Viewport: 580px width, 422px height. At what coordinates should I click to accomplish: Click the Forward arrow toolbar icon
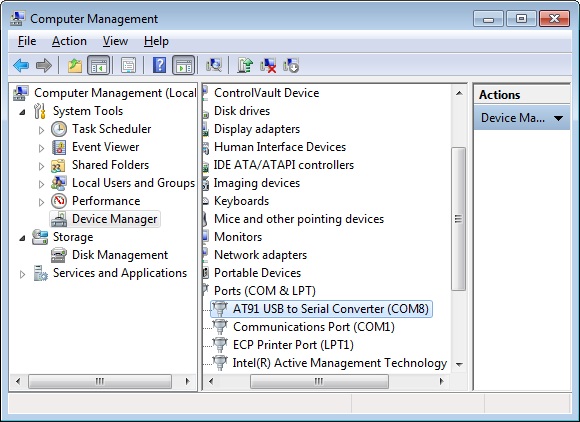coord(44,65)
